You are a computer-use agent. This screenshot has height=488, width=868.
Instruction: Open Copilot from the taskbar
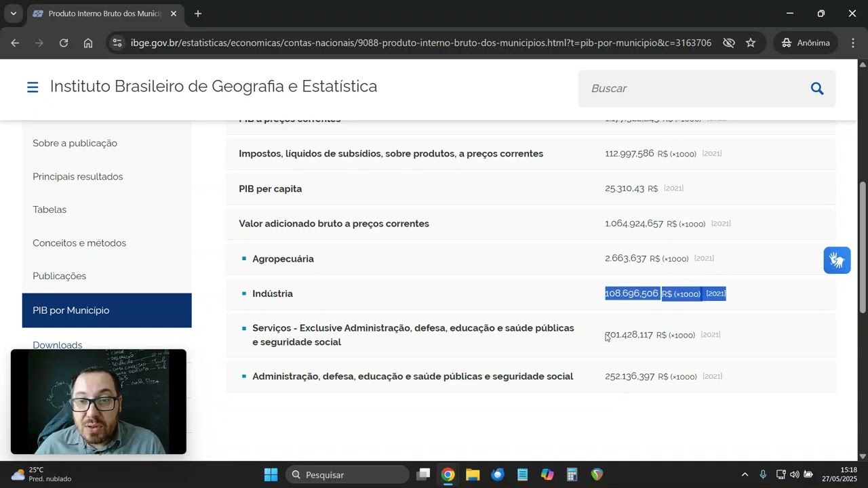[x=547, y=474]
